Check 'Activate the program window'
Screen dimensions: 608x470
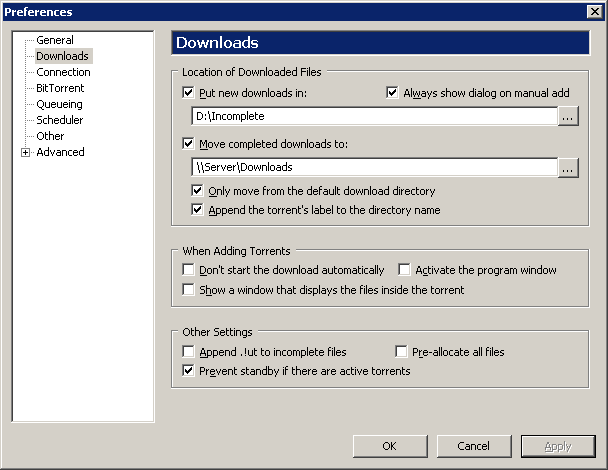404,270
